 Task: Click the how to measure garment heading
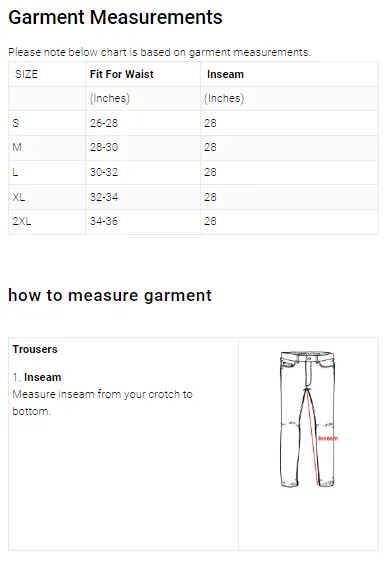point(110,296)
